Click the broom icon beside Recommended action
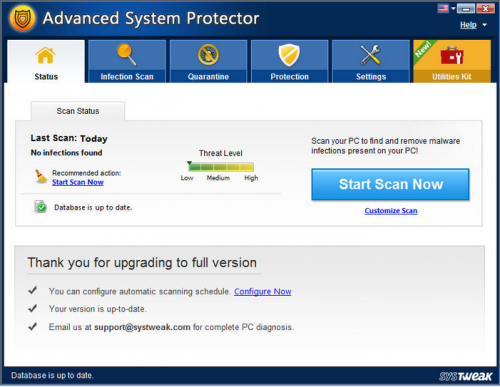 [x=41, y=176]
